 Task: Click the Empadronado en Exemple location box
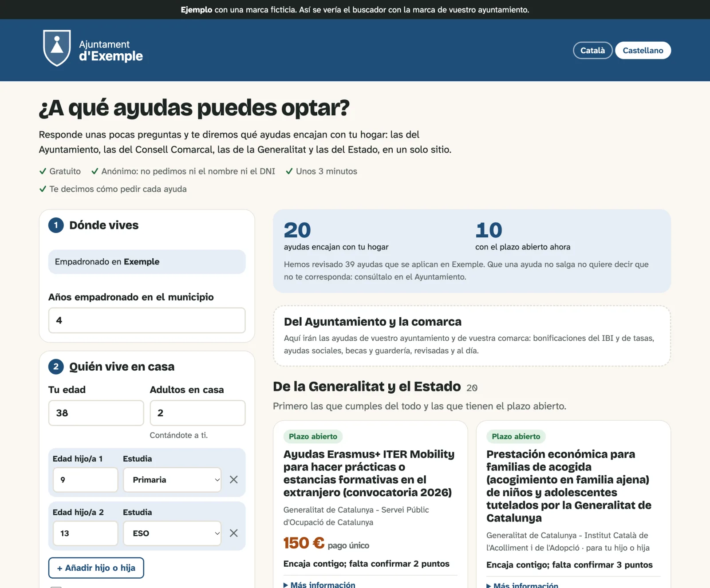147,262
